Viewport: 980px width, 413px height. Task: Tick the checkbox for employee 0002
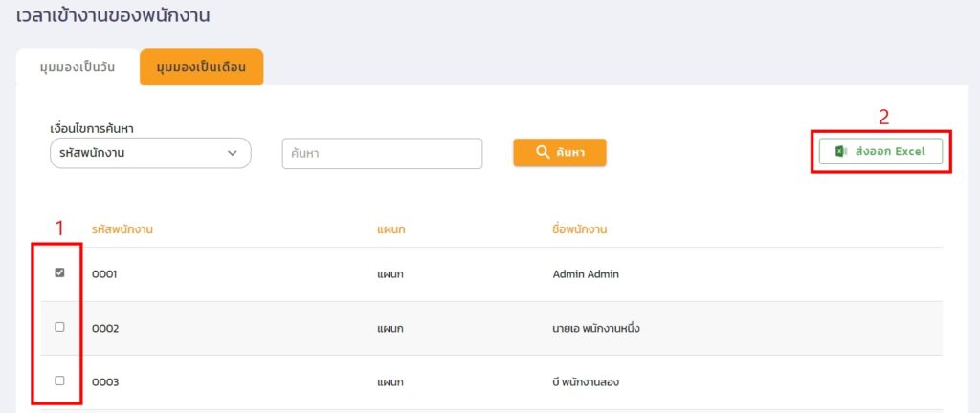[x=59, y=327]
